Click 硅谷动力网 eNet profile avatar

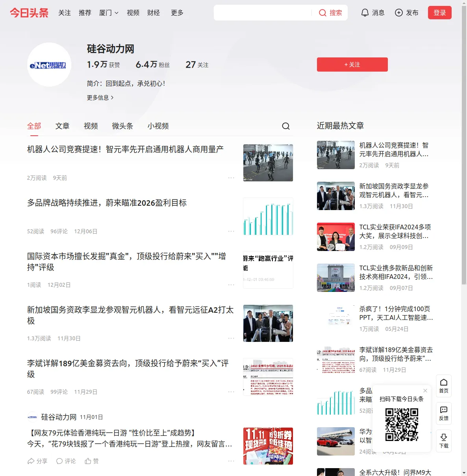click(49, 65)
